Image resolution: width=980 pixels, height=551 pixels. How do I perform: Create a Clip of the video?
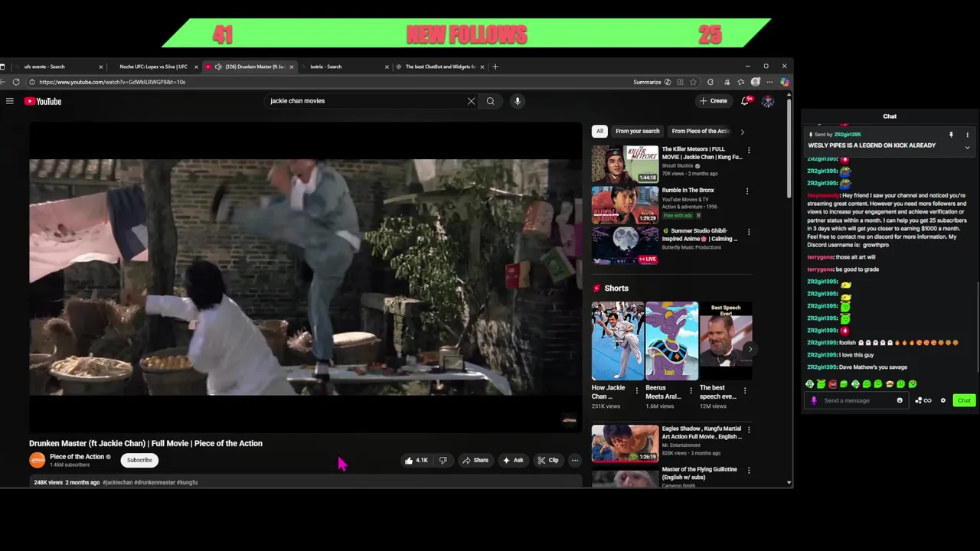click(x=547, y=460)
